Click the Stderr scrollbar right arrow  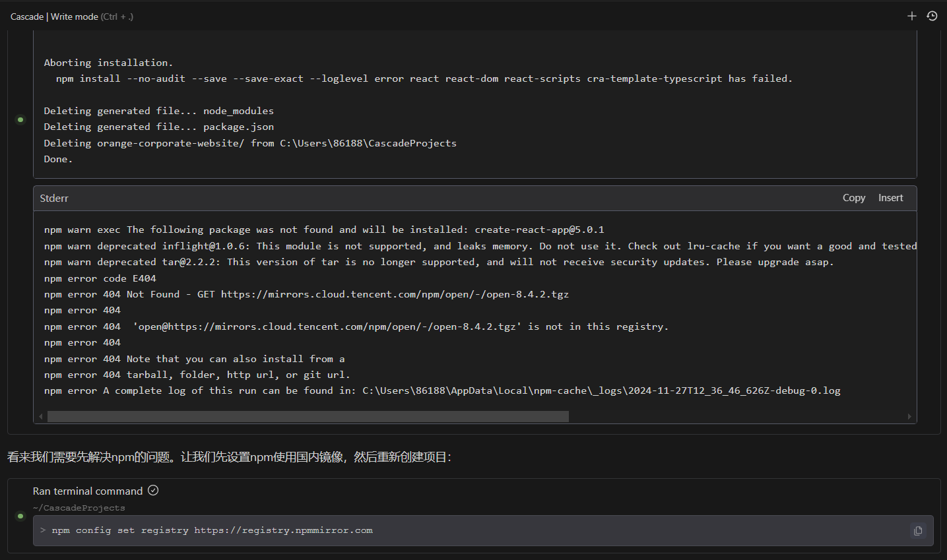909,416
